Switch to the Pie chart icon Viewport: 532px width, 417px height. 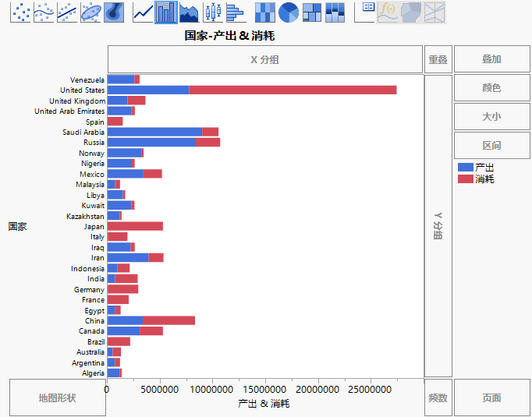pyautogui.click(x=289, y=12)
